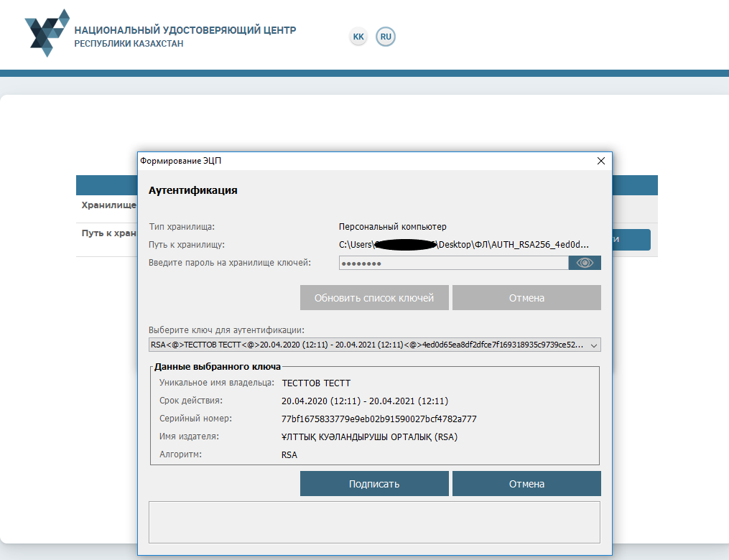Click the chevron arrow of the key dropdown
This screenshot has width=729, height=560.
tap(593, 345)
